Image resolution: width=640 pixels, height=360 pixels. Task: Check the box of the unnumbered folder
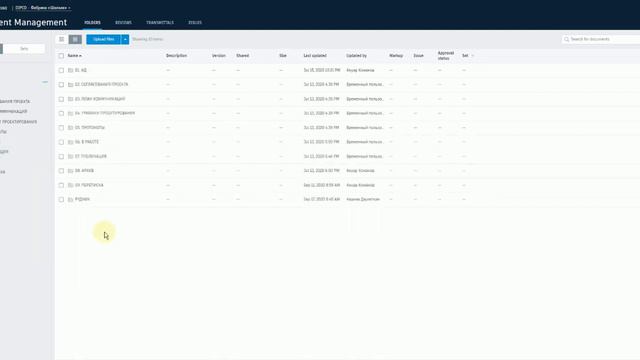[x=61, y=200]
